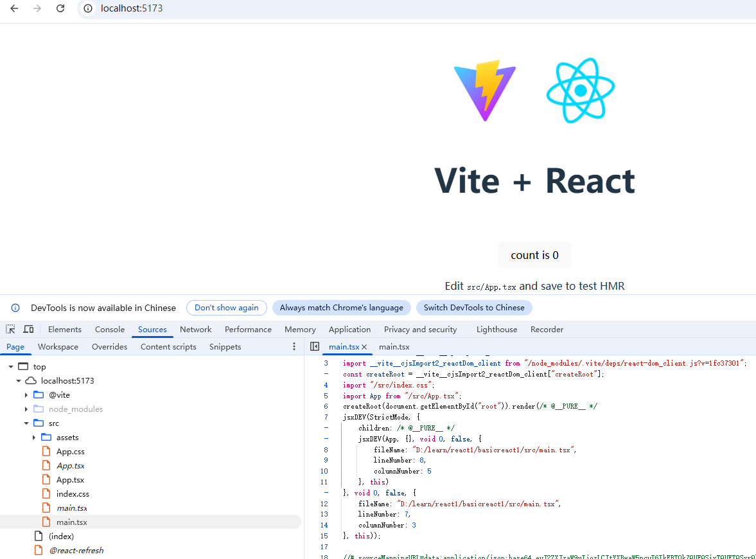Open index.css in the file tree
Viewport: 756px width, 559px height.
coord(73,494)
